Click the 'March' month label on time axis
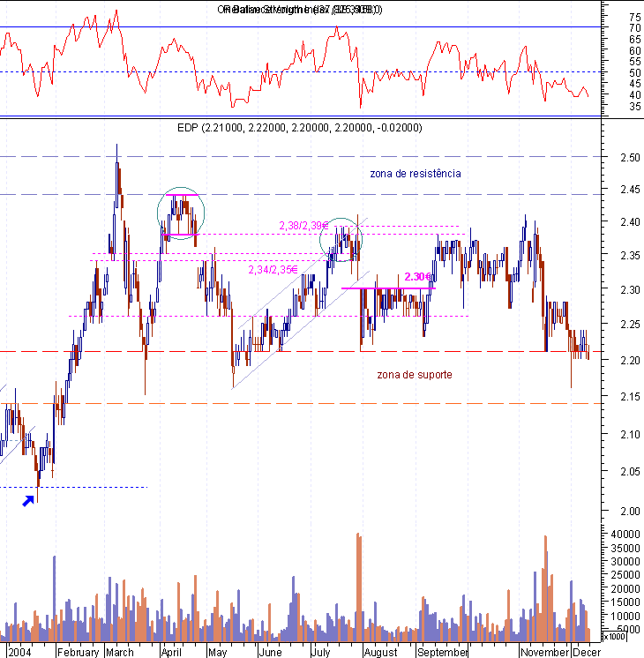The image size is (644, 658). point(120,652)
